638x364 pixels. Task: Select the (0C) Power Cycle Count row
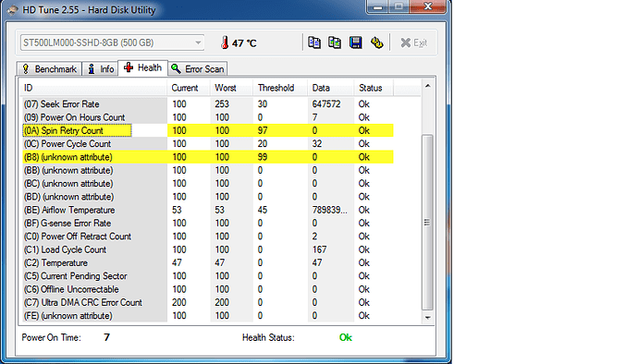click(x=207, y=143)
